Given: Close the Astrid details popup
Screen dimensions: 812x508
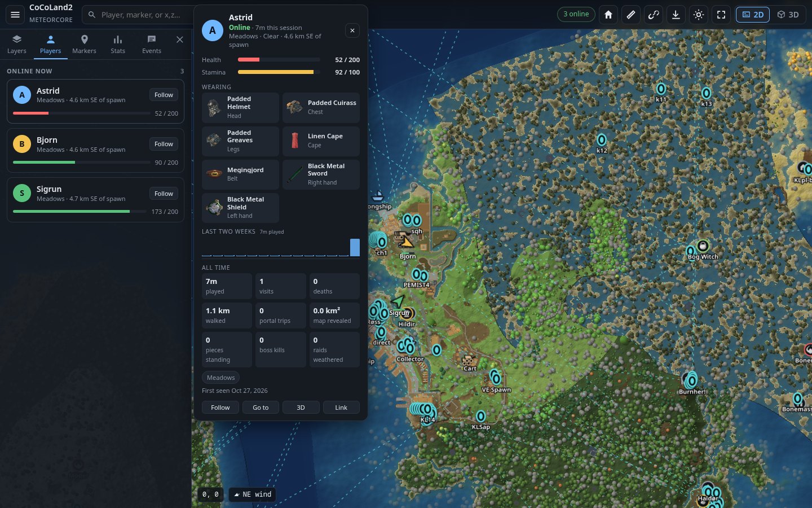Looking at the screenshot, I should tap(352, 30).
